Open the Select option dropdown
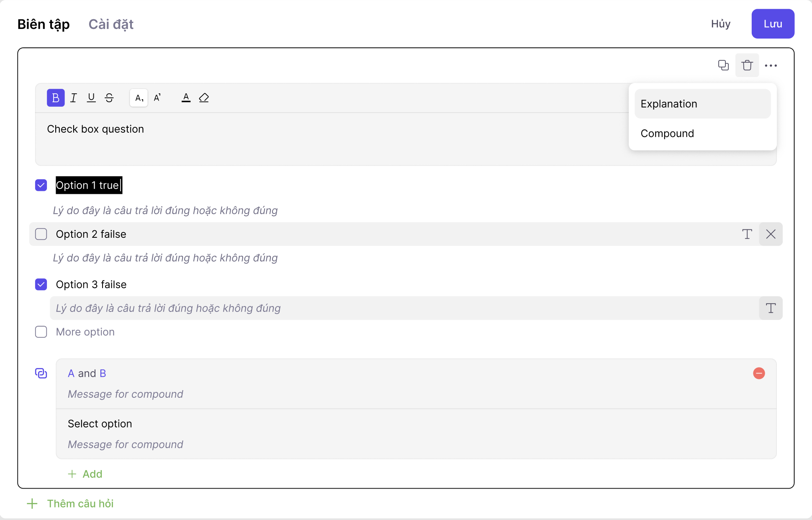This screenshot has width=812, height=520. pyautogui.click(x=100, y=424)
